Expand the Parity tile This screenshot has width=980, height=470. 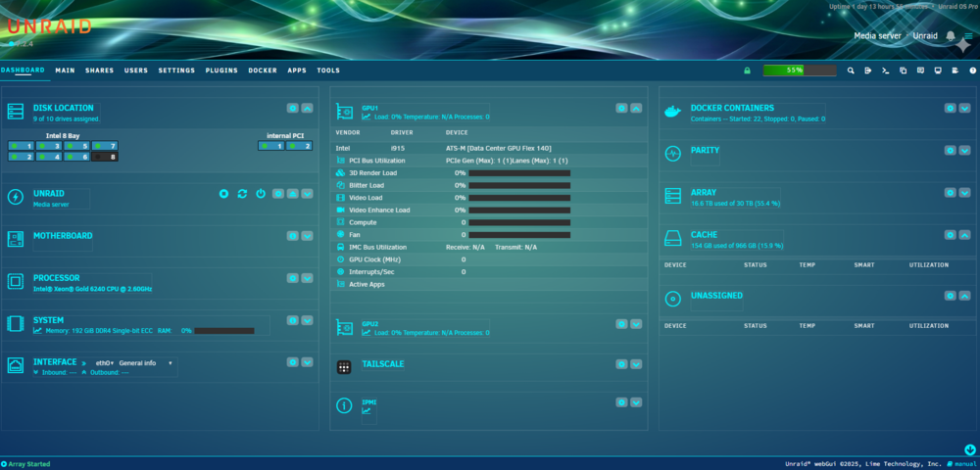pos(964,151)
